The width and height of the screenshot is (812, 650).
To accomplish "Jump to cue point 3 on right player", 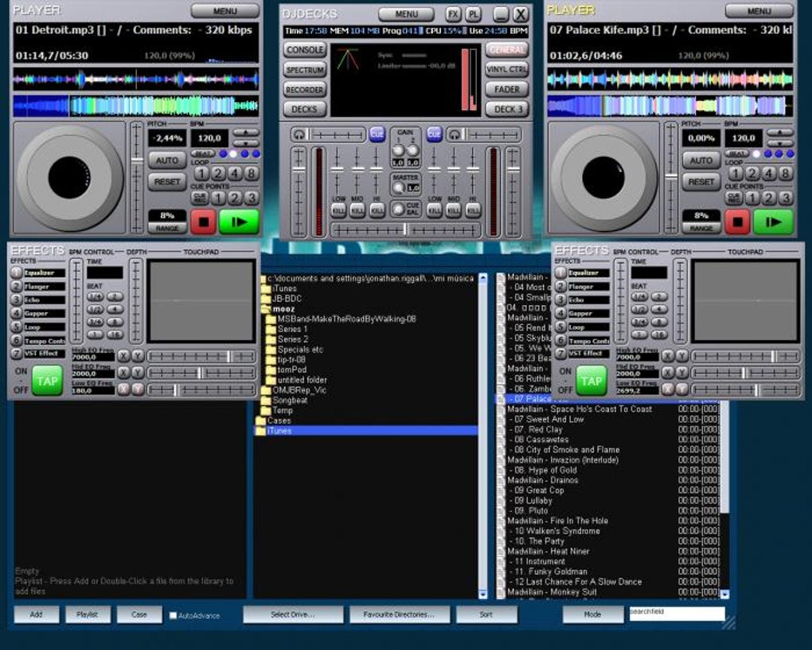I will (785, 198).
